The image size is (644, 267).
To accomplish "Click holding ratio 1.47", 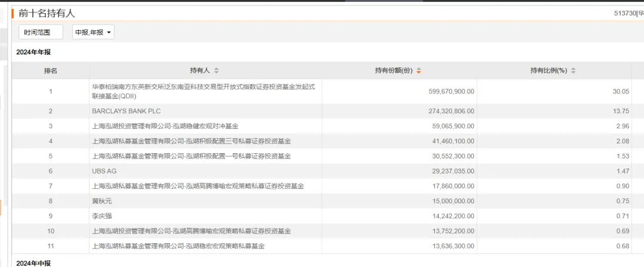I will point(623,171).
